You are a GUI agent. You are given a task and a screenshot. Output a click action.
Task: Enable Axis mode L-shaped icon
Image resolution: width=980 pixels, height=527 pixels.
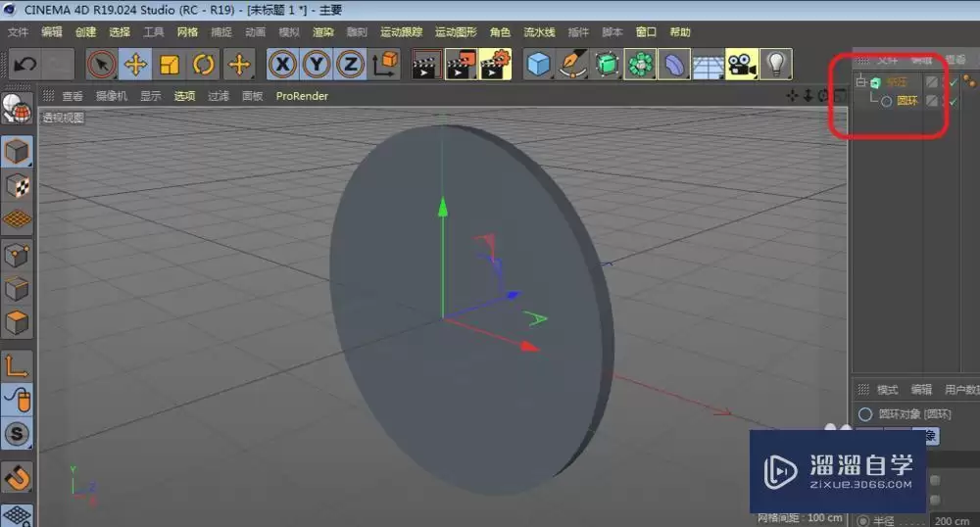(x=17, y=366)
